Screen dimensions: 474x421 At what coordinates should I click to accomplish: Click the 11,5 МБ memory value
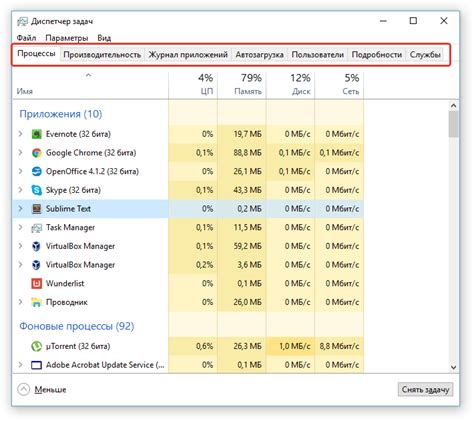247,228
